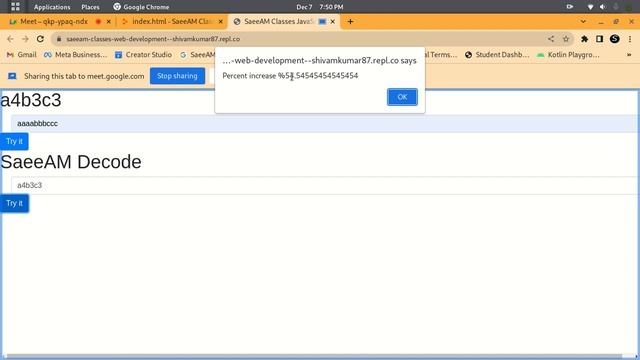Image resolution: width=640 pixels, height=360 pixels.
Task: Focus the address bar URL
Action: pyautogui.click(x=153, y=39)
